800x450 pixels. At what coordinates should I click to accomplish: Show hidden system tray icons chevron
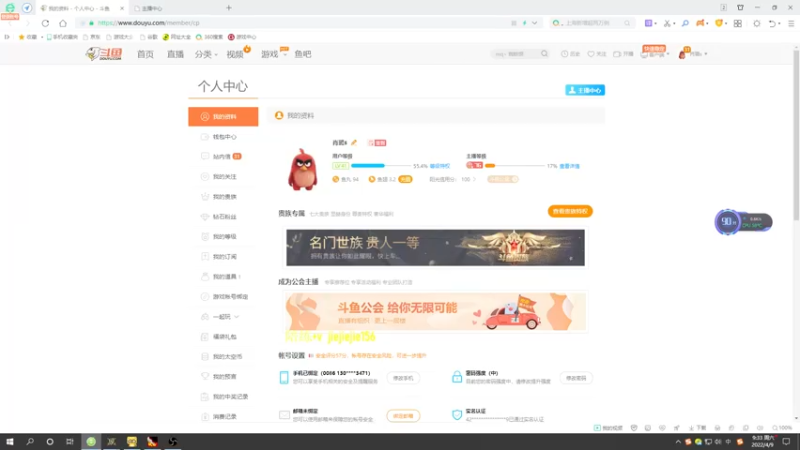click(678, 442)
